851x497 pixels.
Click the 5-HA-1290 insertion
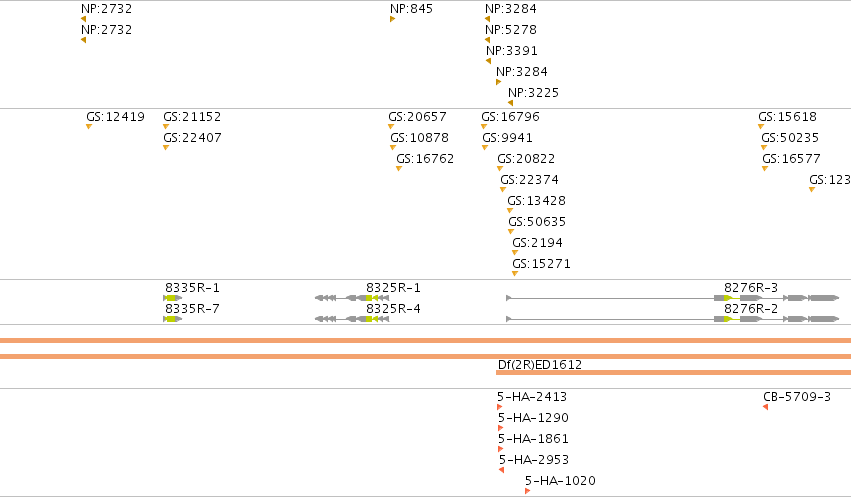tap(500, 428)
